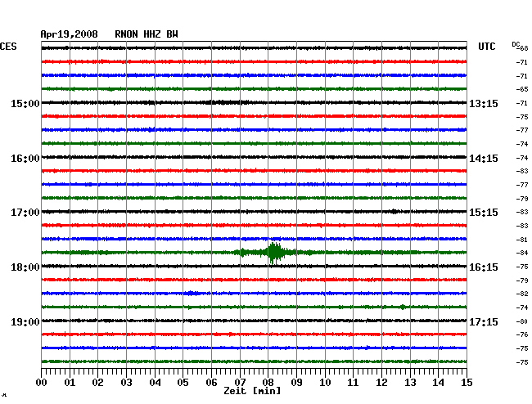
Task: Click the 08 minute tick label
Action: tap(268, 382)
